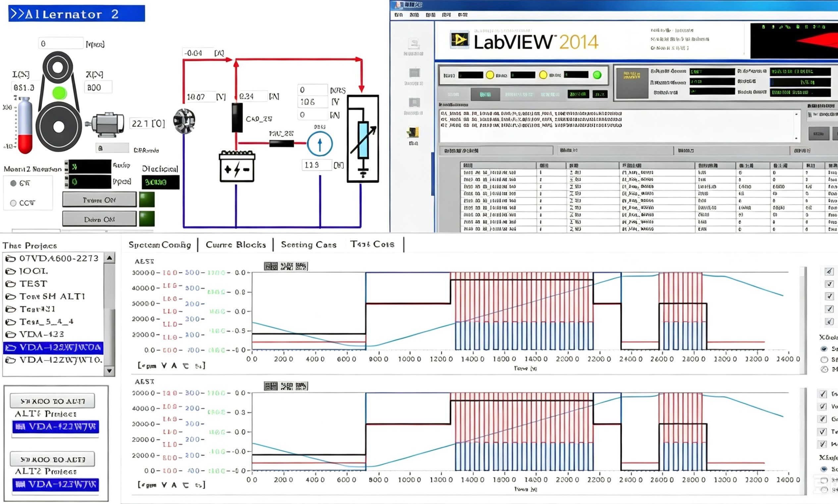Click the green indicator between the pulleys
Image resolution: width=838 pixels, height=504 pixels.
pyautogui.click(x=60, y=93)
